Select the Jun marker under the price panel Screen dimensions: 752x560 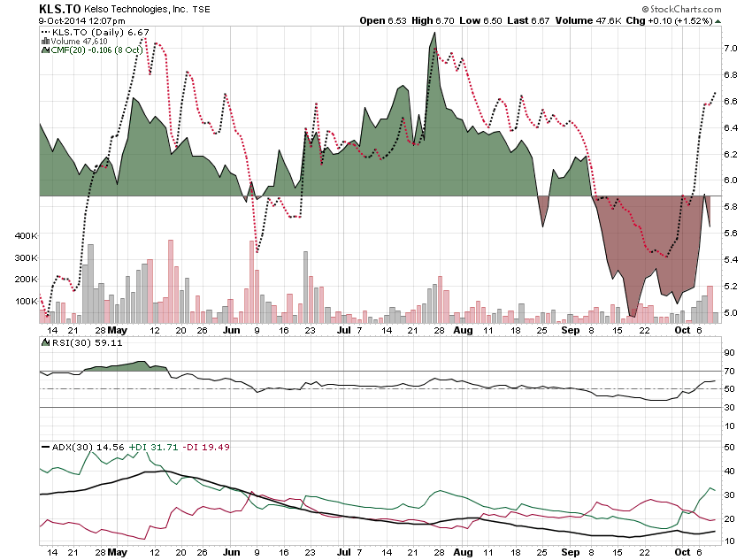tap(231, 330)
